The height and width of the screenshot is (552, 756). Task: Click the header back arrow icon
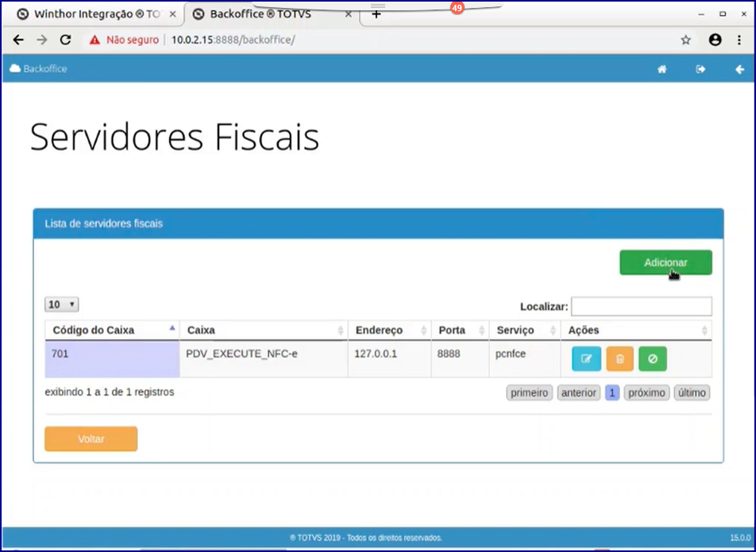click(739, 70)
